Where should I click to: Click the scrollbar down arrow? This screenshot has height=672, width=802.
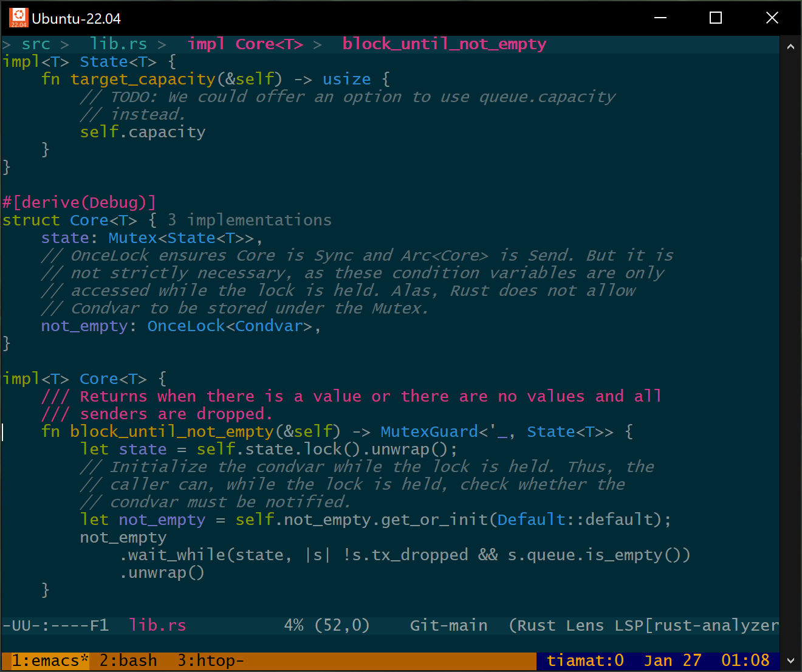790,660
